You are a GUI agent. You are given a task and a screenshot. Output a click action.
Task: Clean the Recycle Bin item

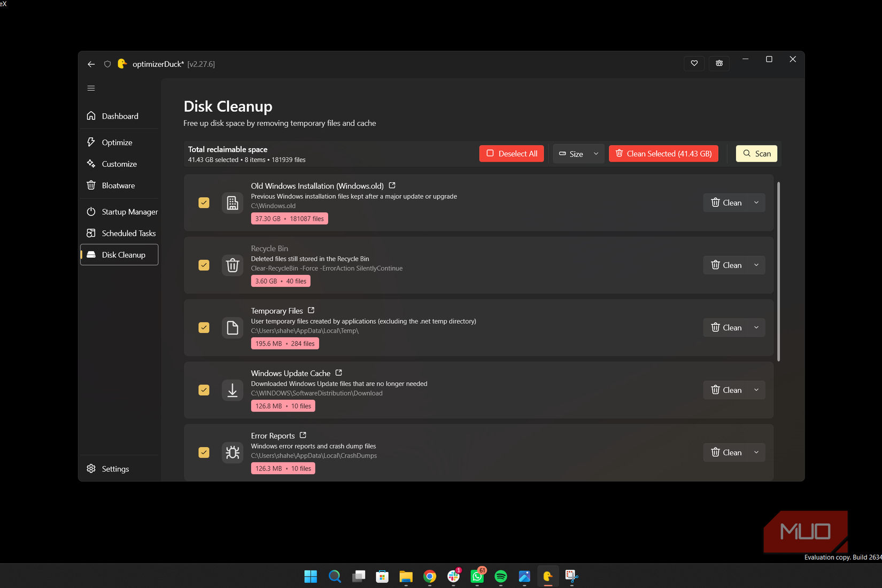point(726,265)
